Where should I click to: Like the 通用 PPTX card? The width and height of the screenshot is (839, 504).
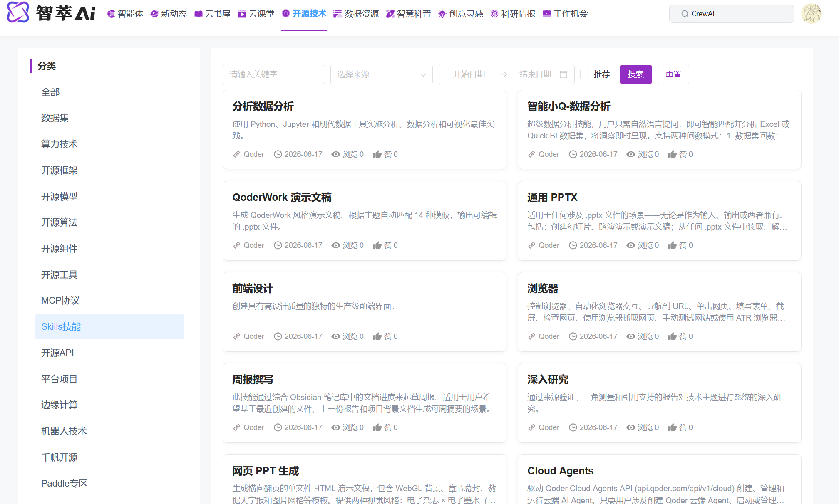tap(673, 245)
